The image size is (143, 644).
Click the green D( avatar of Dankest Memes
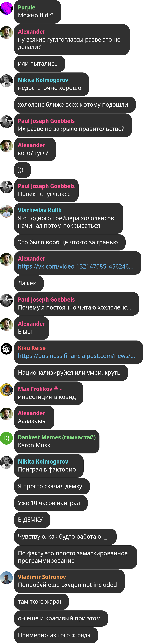pos(7,438)
